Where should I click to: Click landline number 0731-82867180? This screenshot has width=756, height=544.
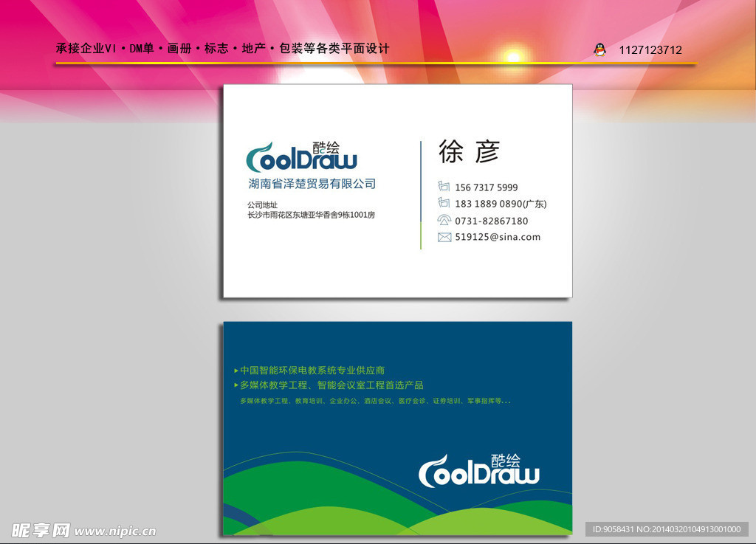[491, 221]
